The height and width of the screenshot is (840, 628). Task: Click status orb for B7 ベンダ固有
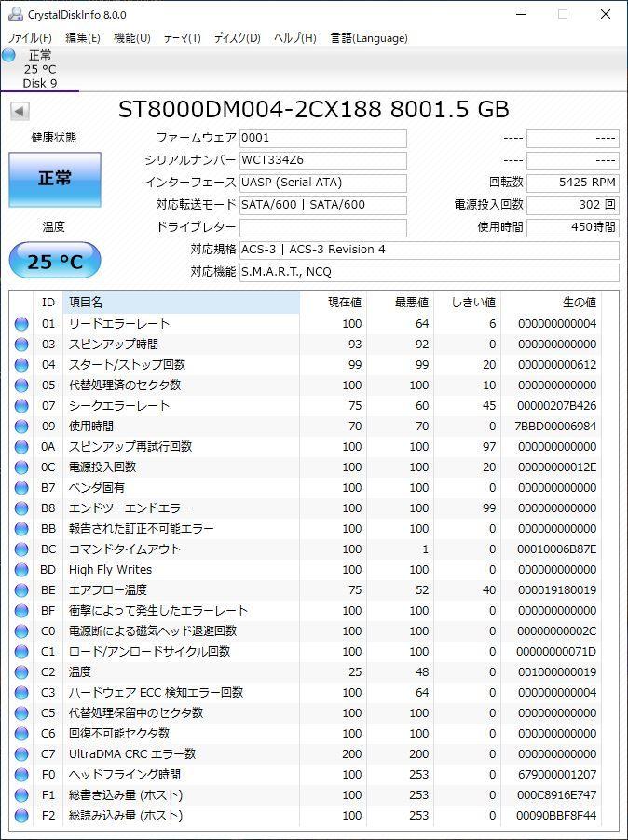[21, 487]
